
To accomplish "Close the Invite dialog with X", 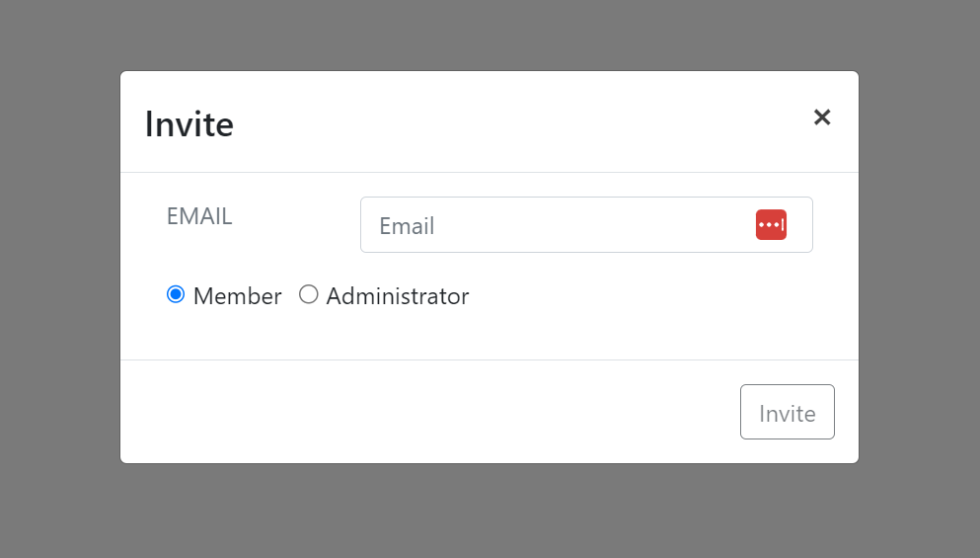I will (822, 117).
